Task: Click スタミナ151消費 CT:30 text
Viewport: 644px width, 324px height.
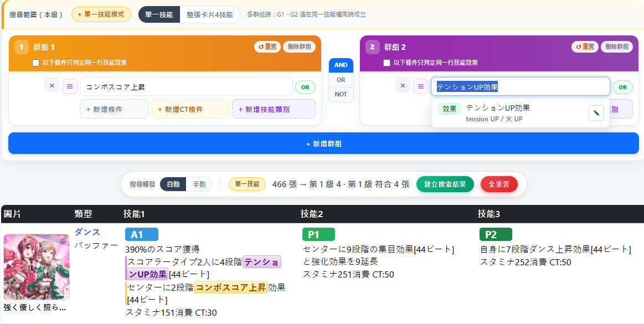Action: (171, 312)
